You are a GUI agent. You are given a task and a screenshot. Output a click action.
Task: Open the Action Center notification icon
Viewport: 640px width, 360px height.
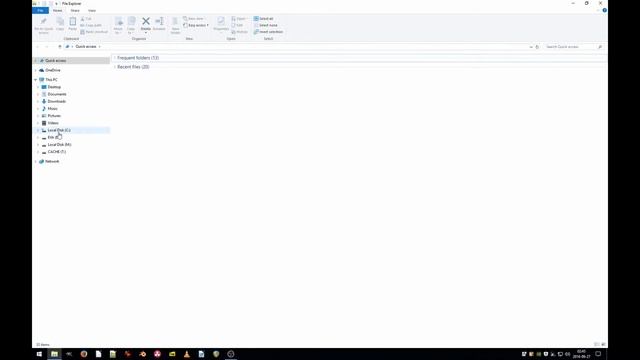[x=598, y=354]
